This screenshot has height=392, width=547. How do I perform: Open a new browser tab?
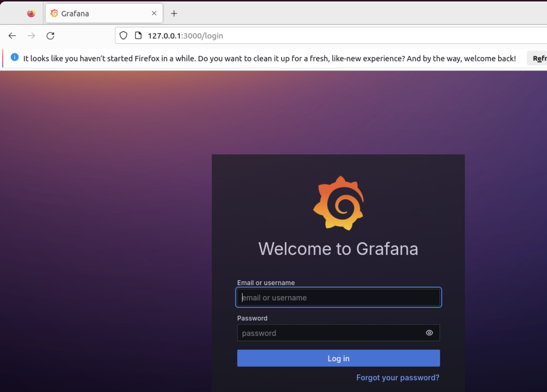pyautogui.click(x=174, y=13)
